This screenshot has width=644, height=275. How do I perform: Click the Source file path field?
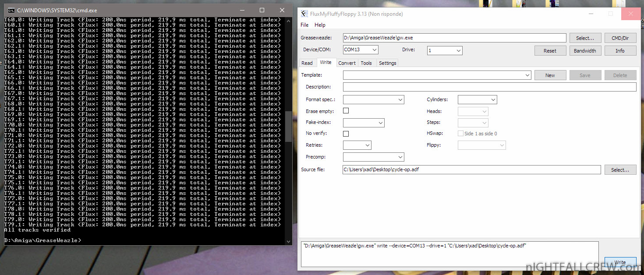471,170
